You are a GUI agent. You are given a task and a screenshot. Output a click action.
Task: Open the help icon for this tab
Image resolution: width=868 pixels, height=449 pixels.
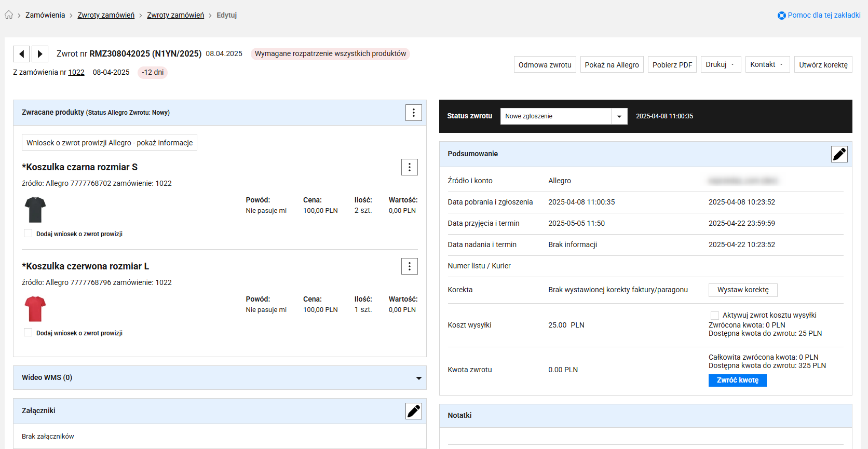point(781,16)
